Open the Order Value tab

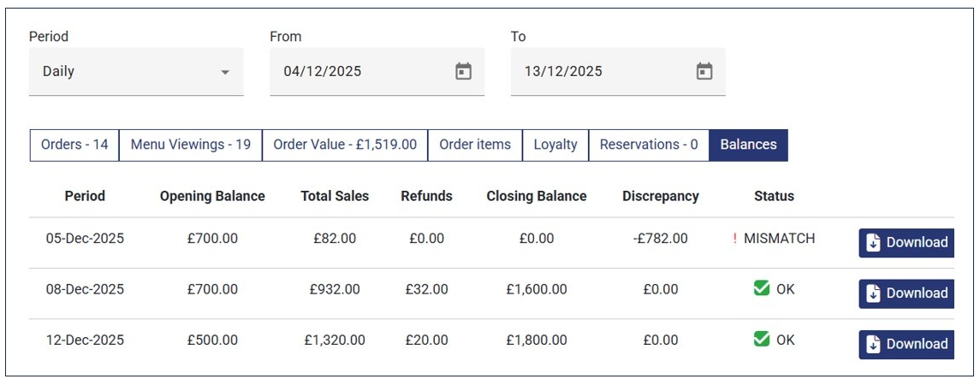tap(345, 145)
